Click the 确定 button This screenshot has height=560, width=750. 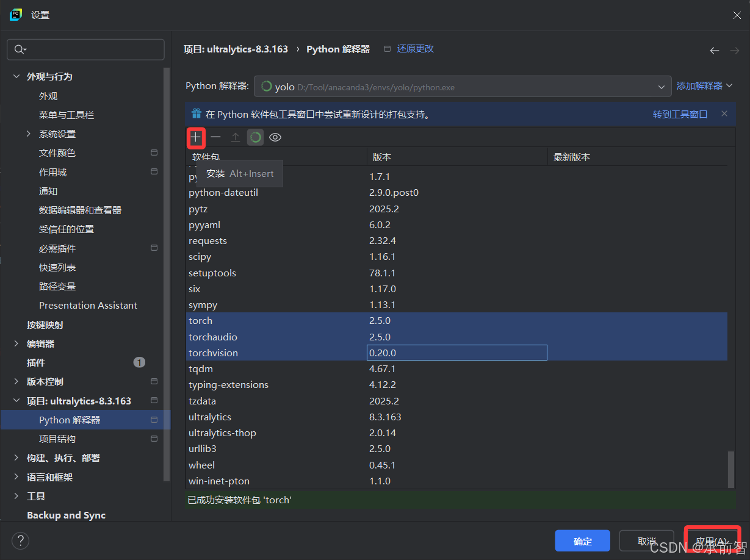582,541
